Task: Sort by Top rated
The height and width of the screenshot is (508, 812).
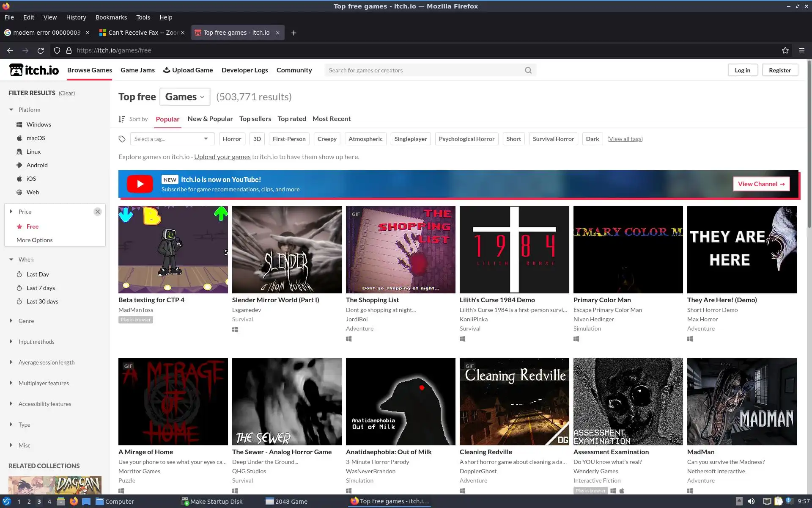Action: [291, 119]
